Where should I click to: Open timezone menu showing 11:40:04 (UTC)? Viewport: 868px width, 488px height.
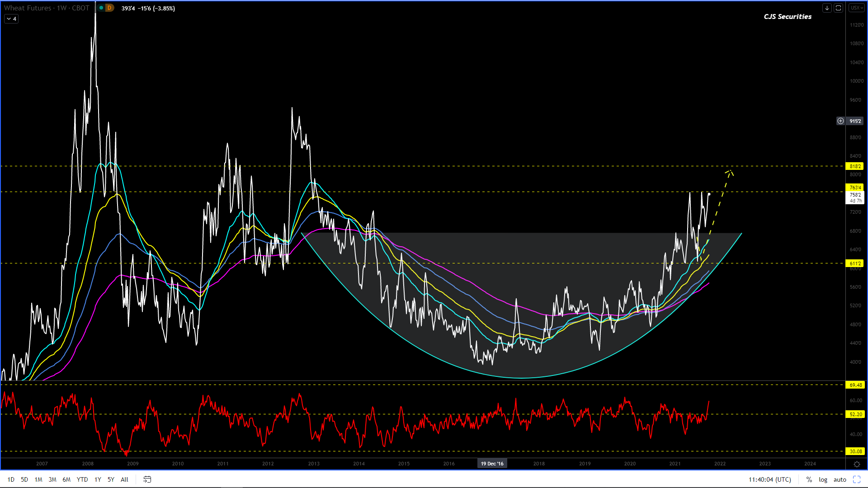tap(769, 479)
